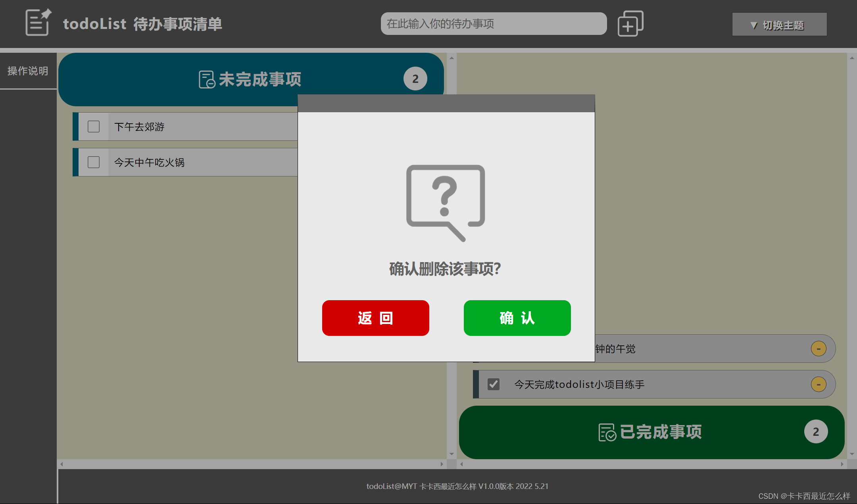Viewport: 857px width, 504px height.
Task: Check the checkbox for 下午去郊游
Action: pyautogui.click(x=94, y=126)
